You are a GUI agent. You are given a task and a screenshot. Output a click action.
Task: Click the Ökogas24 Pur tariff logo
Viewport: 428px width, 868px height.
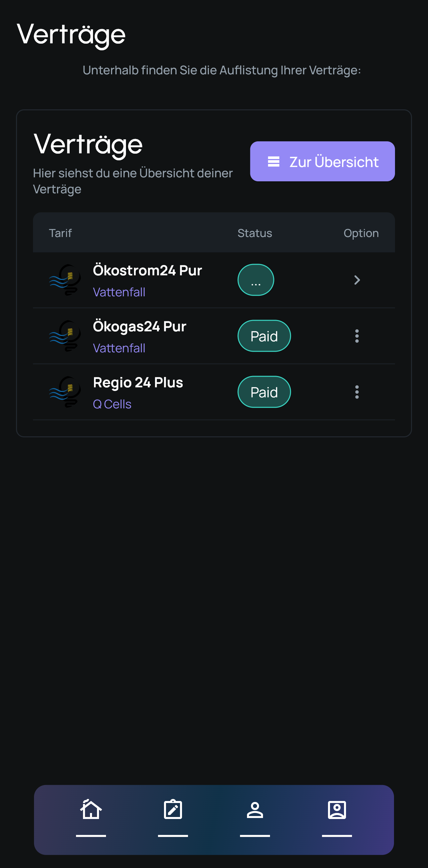(65, 336)
